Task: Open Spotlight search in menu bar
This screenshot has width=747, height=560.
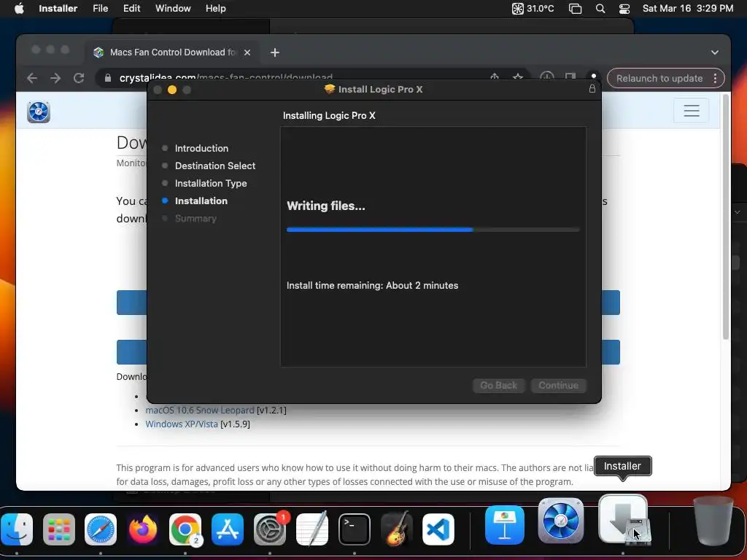Action: [600, 8]
